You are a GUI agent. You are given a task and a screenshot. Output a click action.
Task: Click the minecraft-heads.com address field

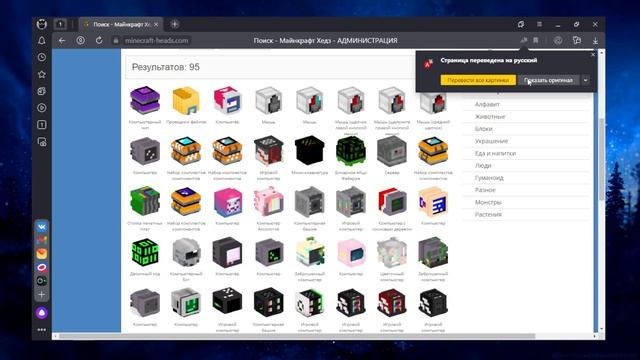[x=156, y=40]
